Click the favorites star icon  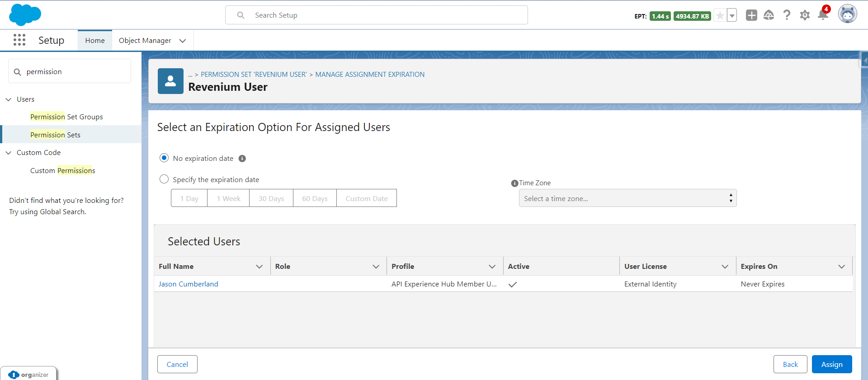[720, 16]
